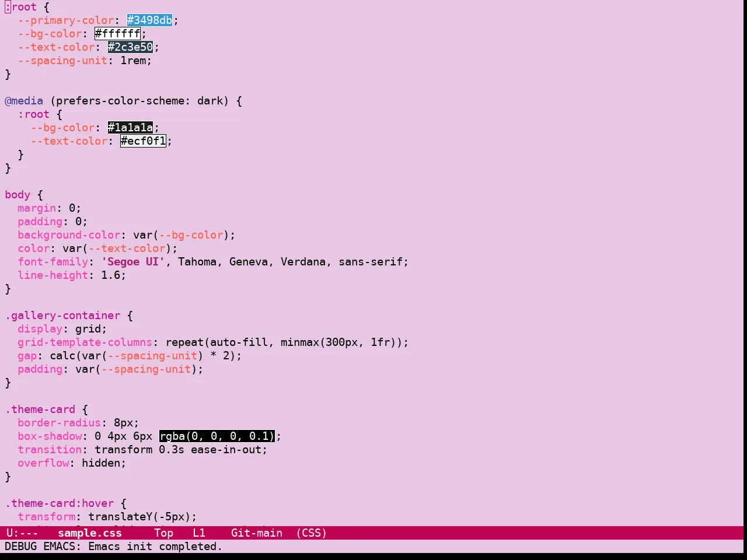Screen dimensions: 747x560
Task: Click the 'overflow' property
Action: click(43, 463)
